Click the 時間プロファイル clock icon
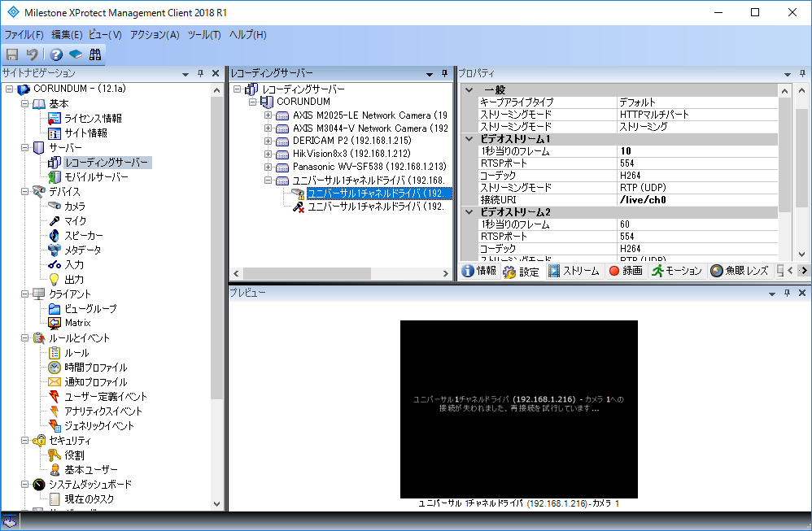 coord(55,368)
